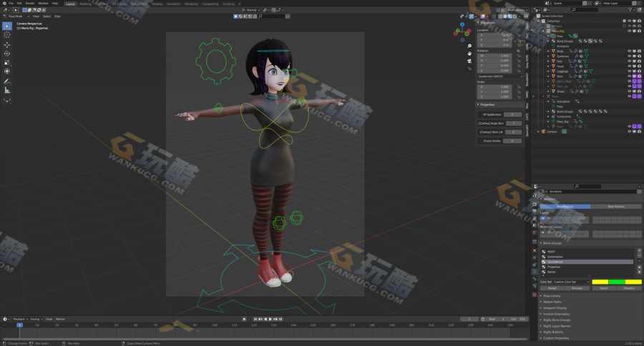Hide Leggings mesh with eye icon
This screenshot has height=346, width=644.
(629, 71)
